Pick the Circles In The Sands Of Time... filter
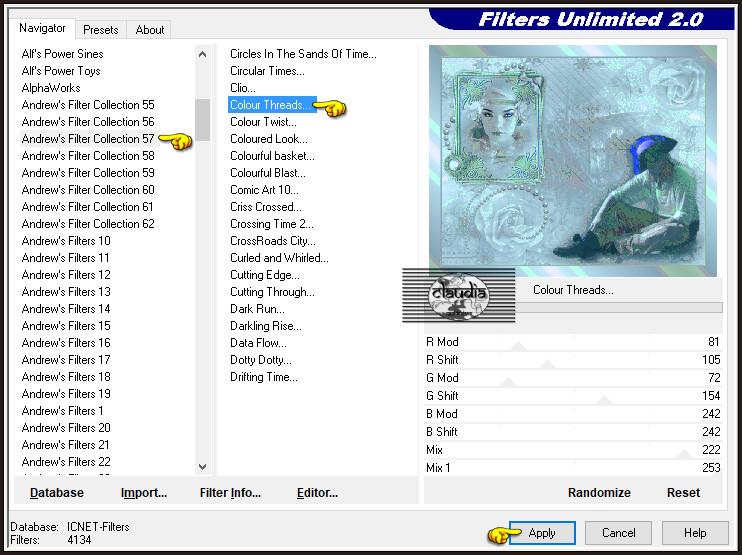The width and height of the screenshot is (742, 555). pyautogui.click(x=303, y=54)
